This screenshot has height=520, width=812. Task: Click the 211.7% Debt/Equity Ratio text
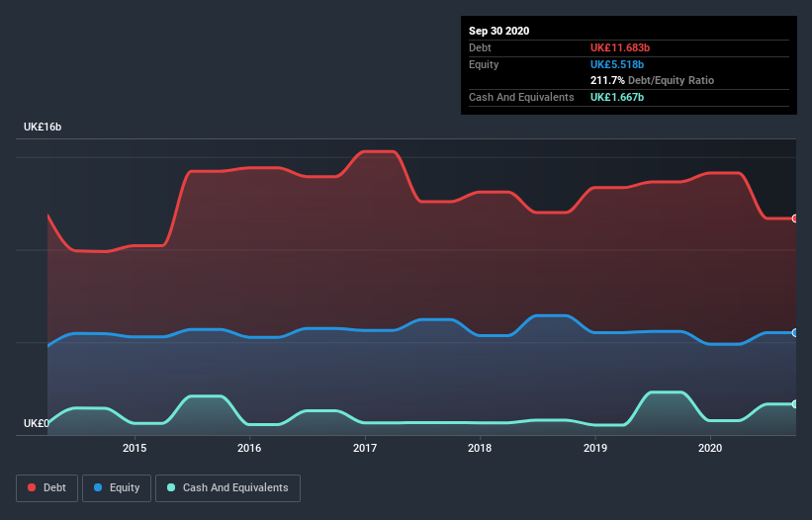(x=652, y=80)
